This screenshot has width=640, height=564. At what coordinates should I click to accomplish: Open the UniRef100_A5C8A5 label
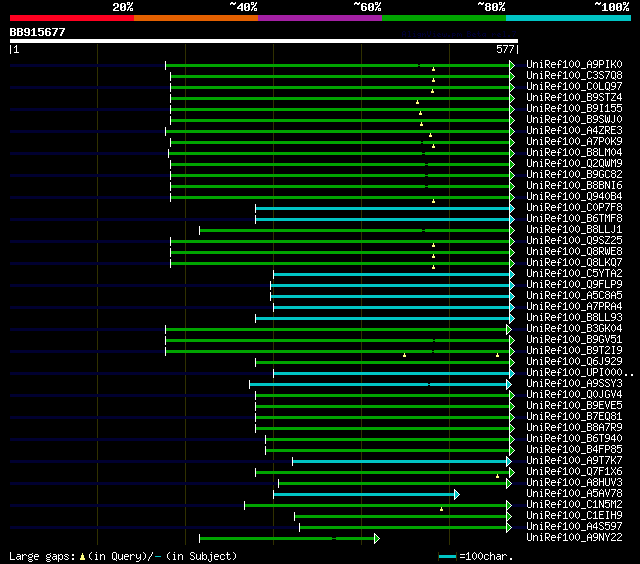(574, 296)
